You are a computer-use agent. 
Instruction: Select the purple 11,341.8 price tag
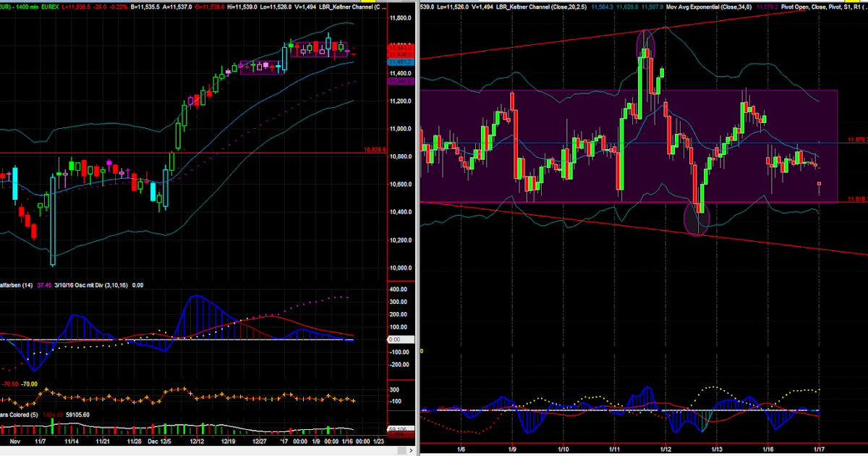tap(401, 81)
